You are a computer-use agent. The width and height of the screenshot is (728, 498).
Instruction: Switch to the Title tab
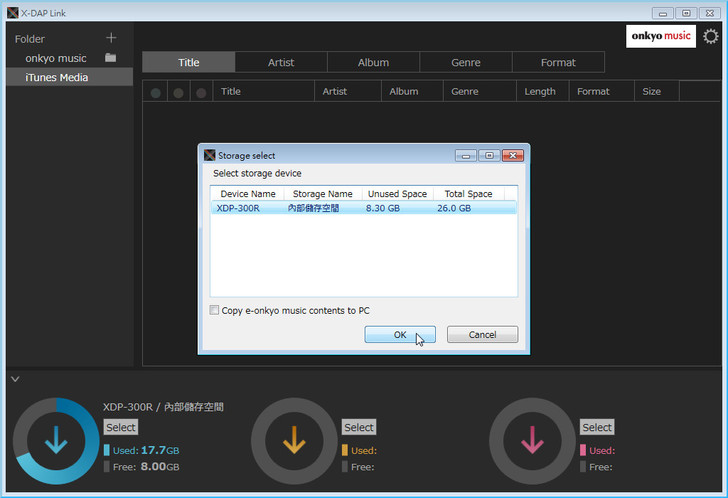[188, 62]
